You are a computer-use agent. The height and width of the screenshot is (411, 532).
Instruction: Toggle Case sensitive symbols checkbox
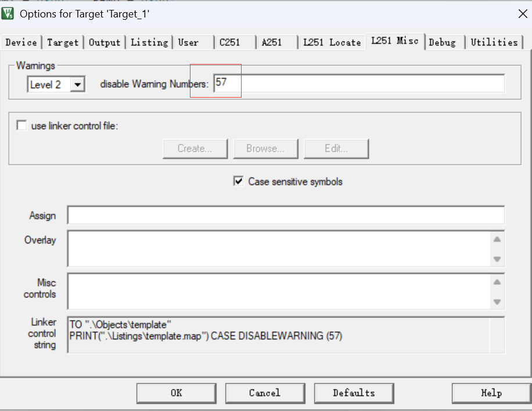pyautogui.click(x=239, y=181)
